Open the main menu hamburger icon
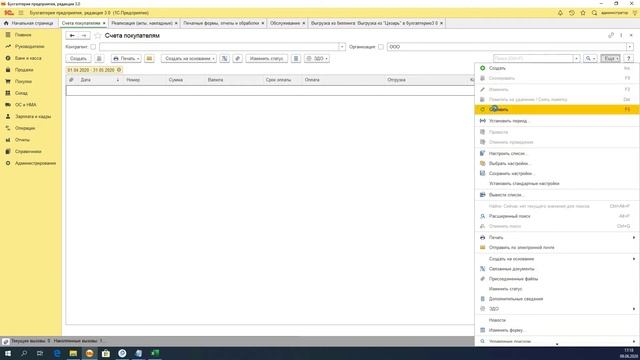This screenshot has height=360, width=640. tap(21, 13)
